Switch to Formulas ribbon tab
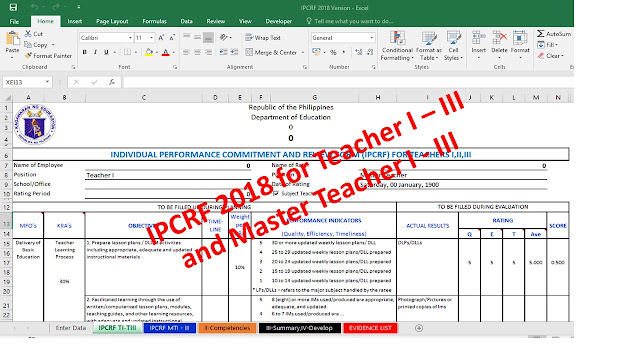 154,21
